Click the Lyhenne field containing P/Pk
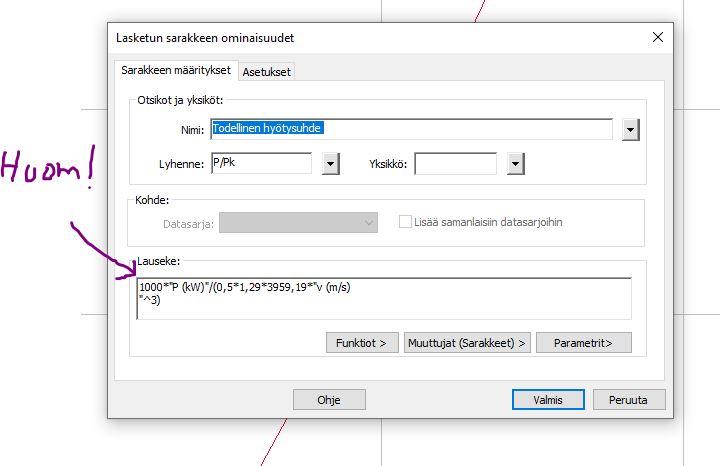This screenshot has width=720, height=466. coord(260,164)
